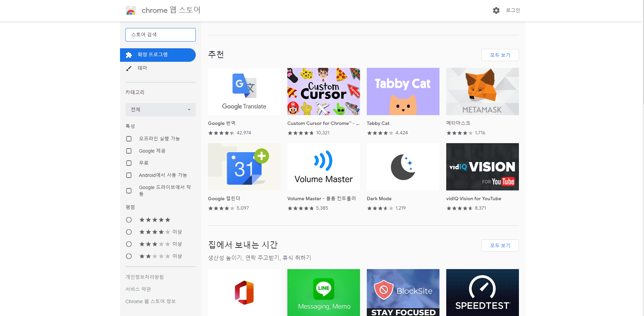Toggle the 무료 free filter checkbox
This screenshot has width=644, height=316.
pos(129,163)
